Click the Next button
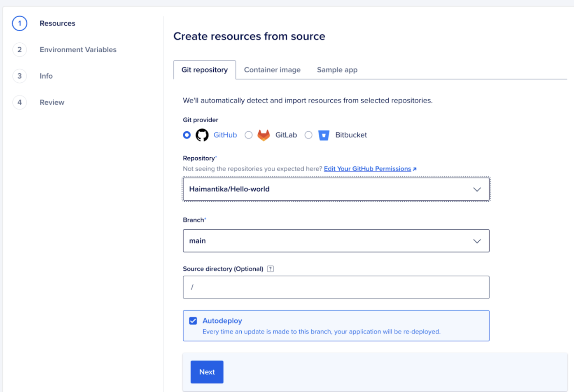The image size is (574, 392). point(207,372)
